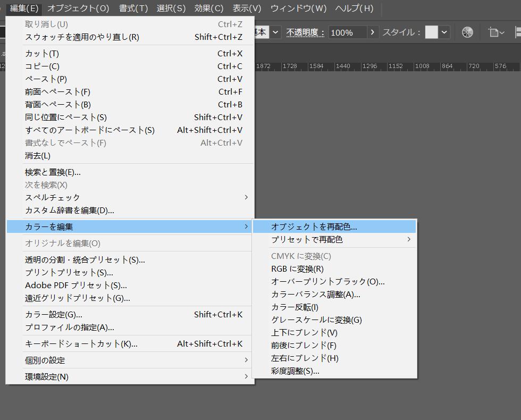Screen dimensions: 521x420
Task: Expand プリセットで再配色 submenu
Action: click(x=334, y=239)
